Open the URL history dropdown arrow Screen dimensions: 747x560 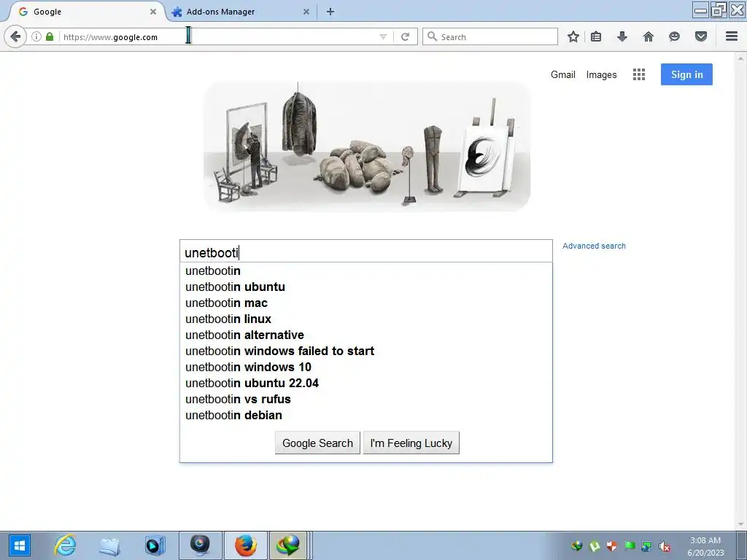pyautogui.click(x=383, y=36)
